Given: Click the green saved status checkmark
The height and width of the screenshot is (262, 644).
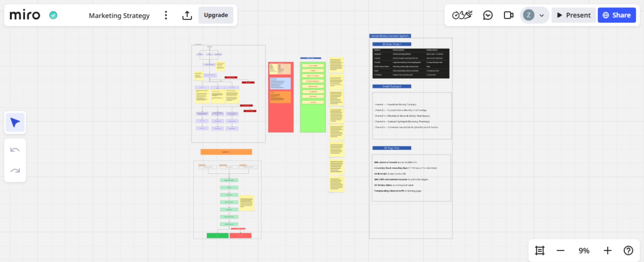Looking at the screenshot, I should click(53, 15).
